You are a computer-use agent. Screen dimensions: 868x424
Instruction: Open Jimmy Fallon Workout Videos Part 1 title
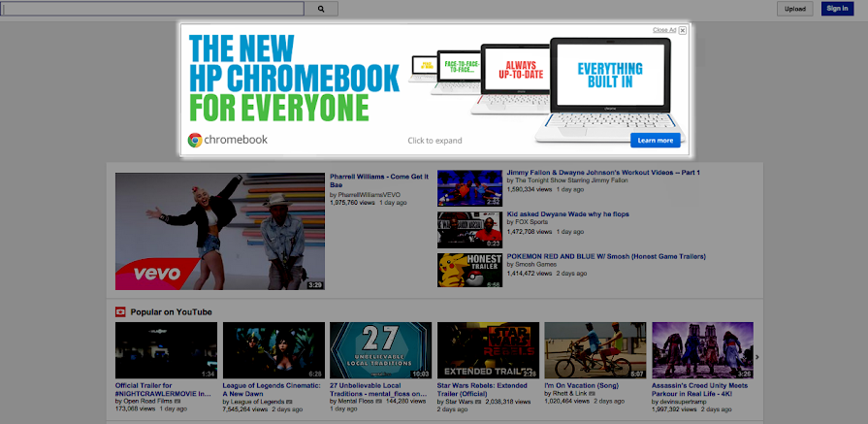tap(603, 172)
